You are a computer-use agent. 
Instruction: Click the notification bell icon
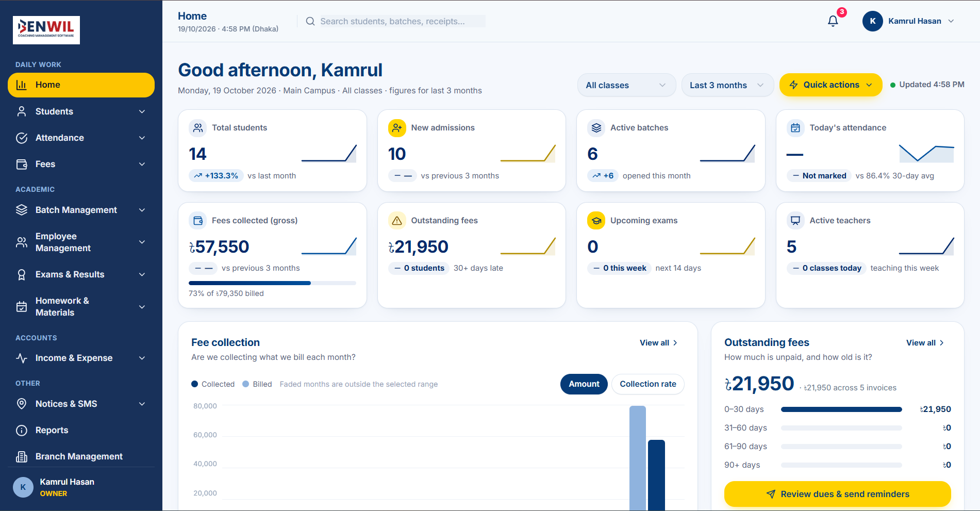(x=833, y=21)
